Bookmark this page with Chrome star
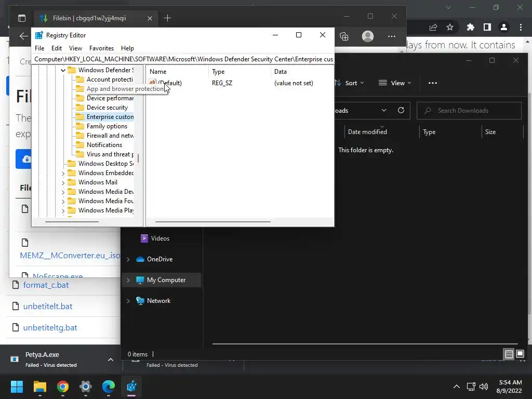The image size is (532, 399). [x=450, y=27]
